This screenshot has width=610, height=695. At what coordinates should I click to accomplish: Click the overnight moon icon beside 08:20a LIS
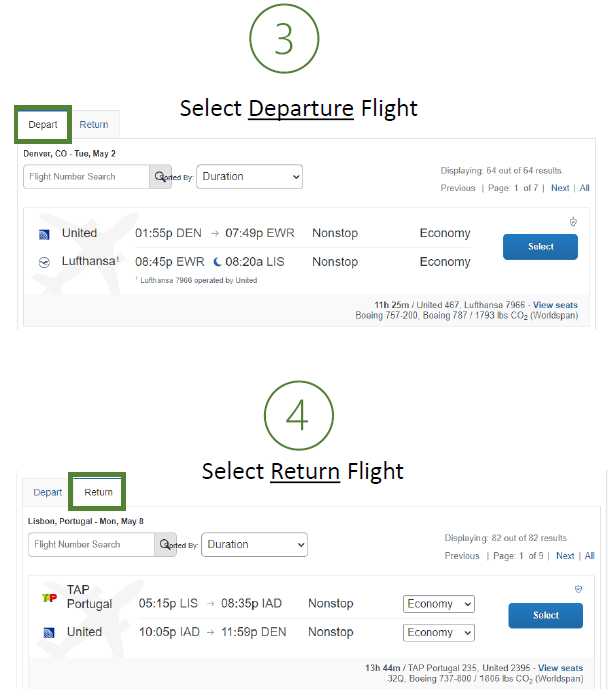pos(217,262)
